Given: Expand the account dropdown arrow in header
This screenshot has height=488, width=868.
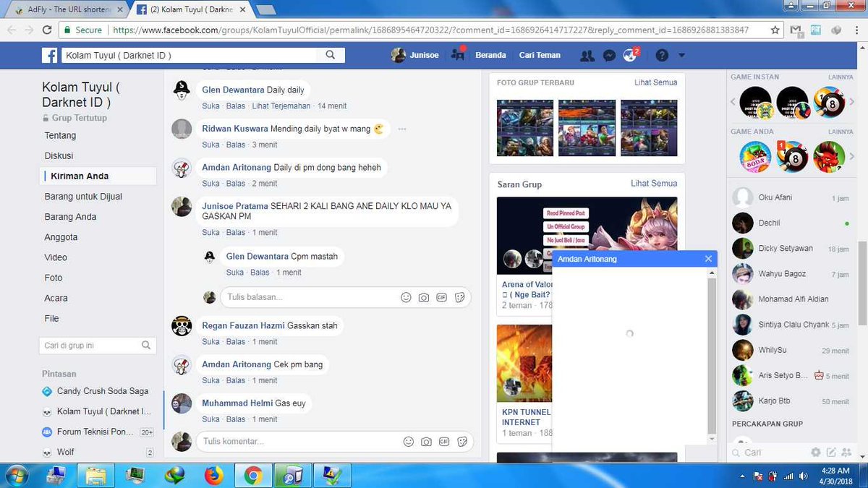Looking at the screenshot, I should 681,56.
